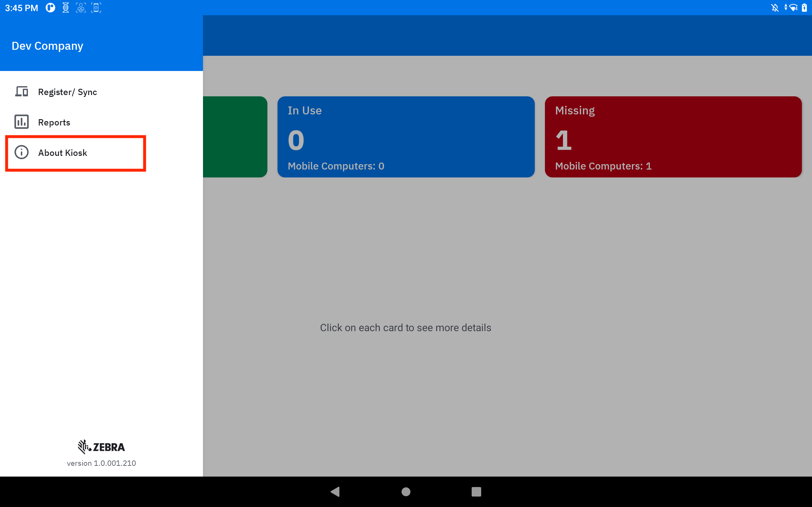
Task: Tap the battery charging status icon
Action: 804,8
